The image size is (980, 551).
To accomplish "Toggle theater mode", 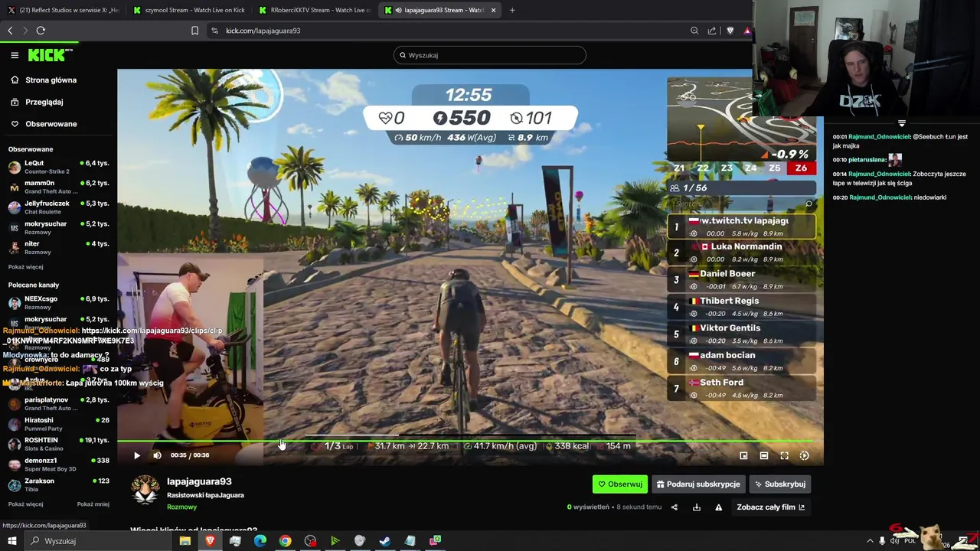I will [763, 455].
